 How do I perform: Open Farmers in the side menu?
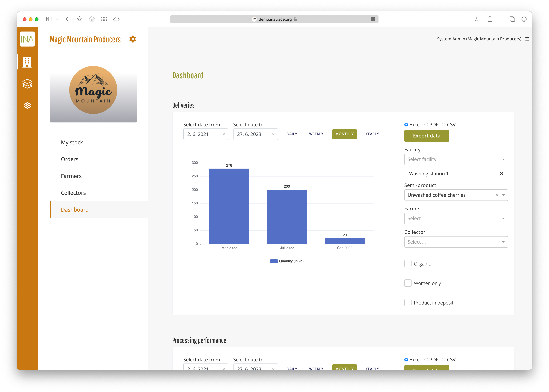71,176
